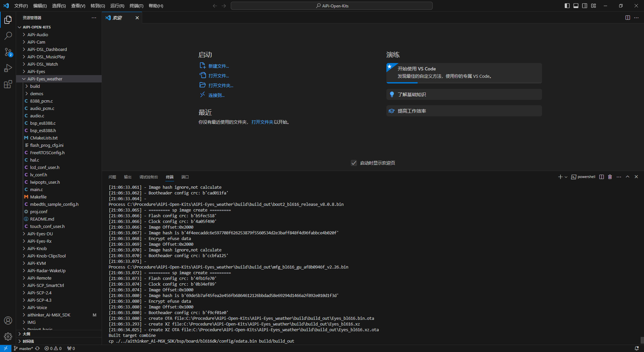The height and width of the screenshot is (352, 644).
Task: Click the AiPi-Open-Kits command center search box
Action: (x=332, y=6)
